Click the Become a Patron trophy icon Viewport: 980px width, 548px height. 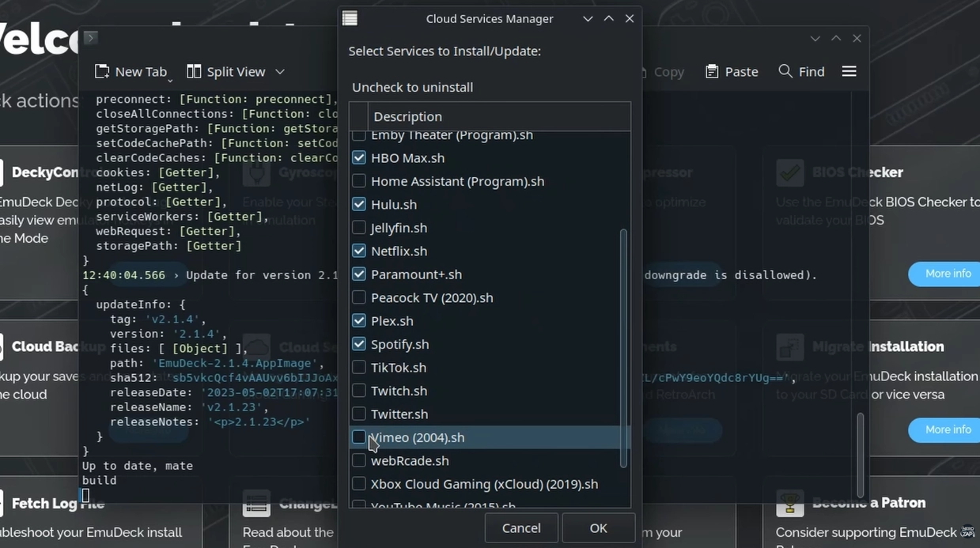point(789,502)
